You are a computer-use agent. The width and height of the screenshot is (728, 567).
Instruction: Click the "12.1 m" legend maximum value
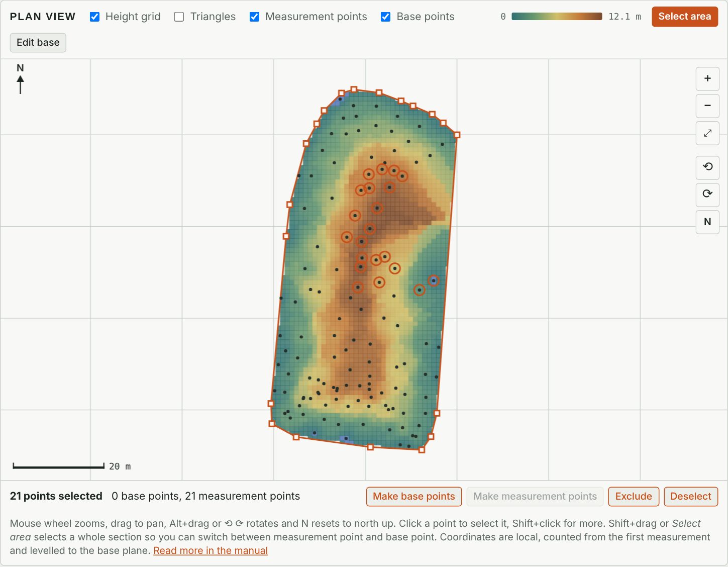pyautogui.click(x=625, y=17)
